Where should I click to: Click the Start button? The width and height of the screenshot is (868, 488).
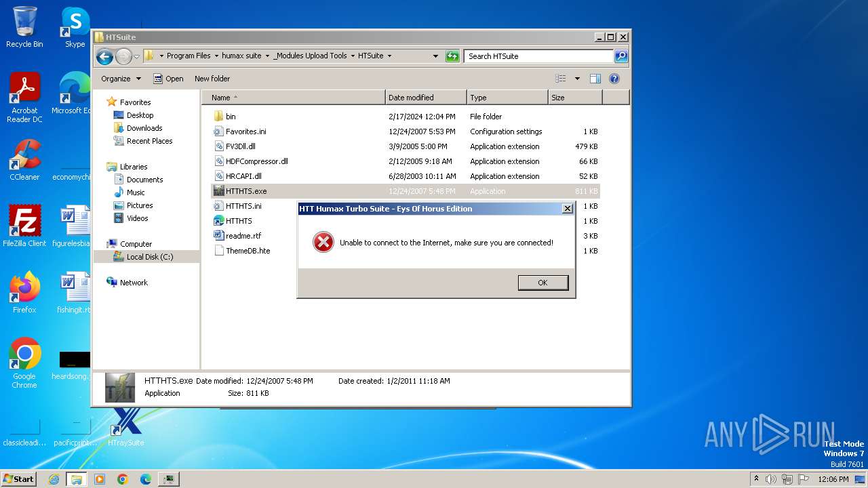[18, 479]
